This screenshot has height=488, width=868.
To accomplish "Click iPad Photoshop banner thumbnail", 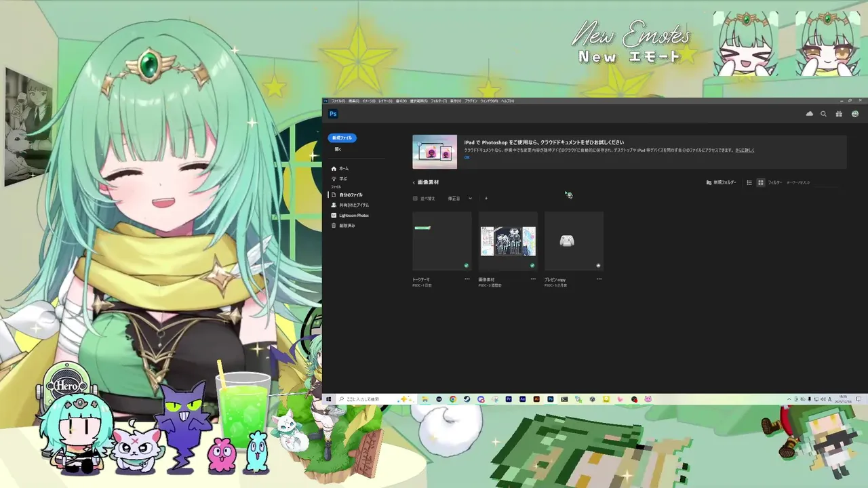I will point(435,152).
